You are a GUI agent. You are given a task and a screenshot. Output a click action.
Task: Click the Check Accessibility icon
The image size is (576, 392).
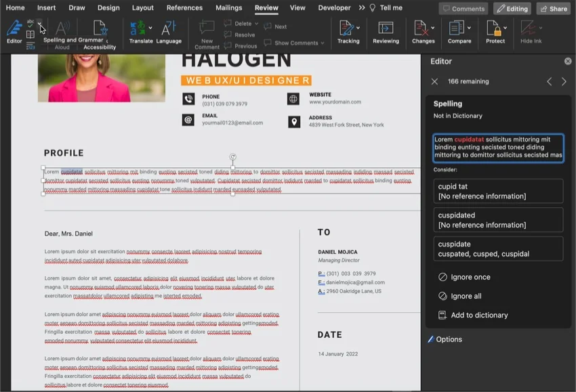pyautogui.click(x=100, y=28)
